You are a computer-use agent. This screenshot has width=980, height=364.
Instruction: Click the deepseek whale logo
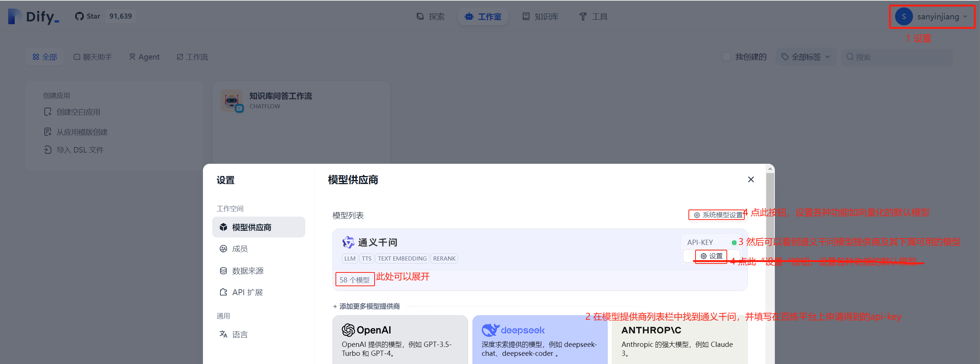(x=490, y=330)
